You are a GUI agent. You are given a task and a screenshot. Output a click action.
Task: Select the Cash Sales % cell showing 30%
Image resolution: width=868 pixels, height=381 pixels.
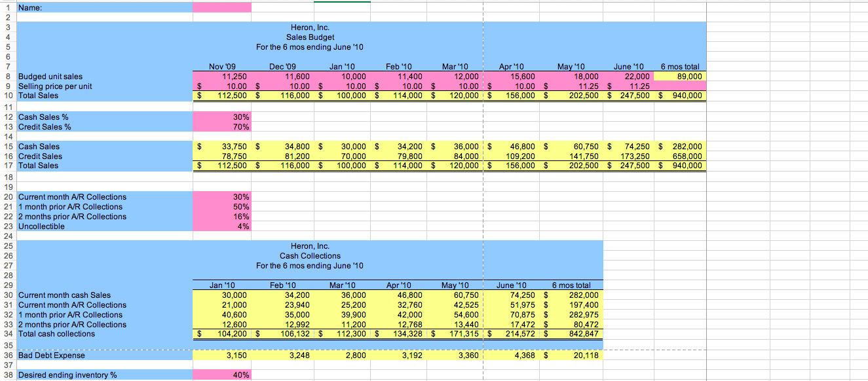pyautogui.click(x=221, y=117)
